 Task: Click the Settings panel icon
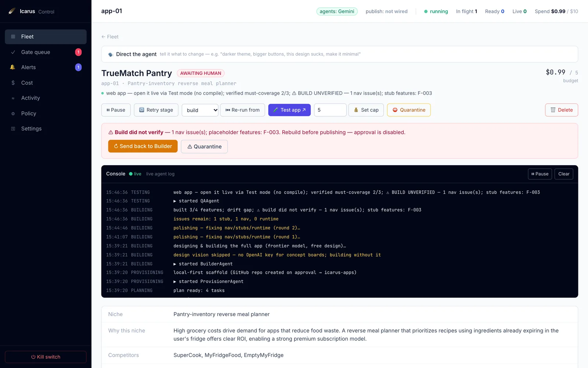(13, 129)
